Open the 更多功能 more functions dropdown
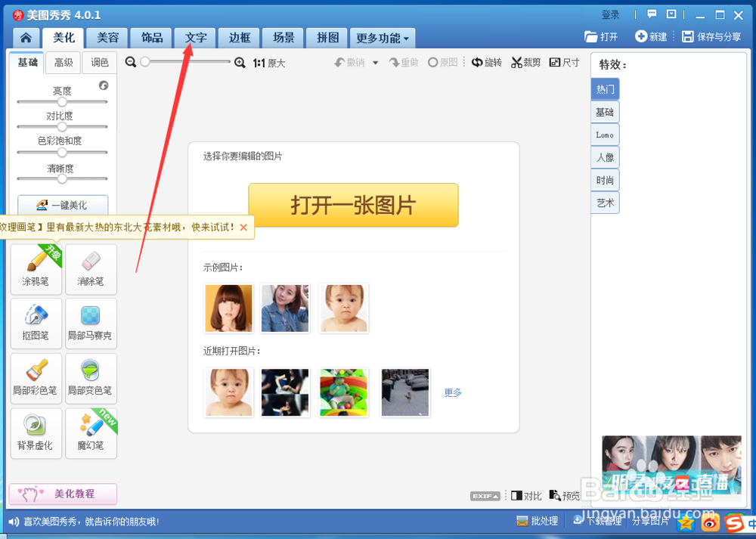Screen dimensions: 756x539 378,37
